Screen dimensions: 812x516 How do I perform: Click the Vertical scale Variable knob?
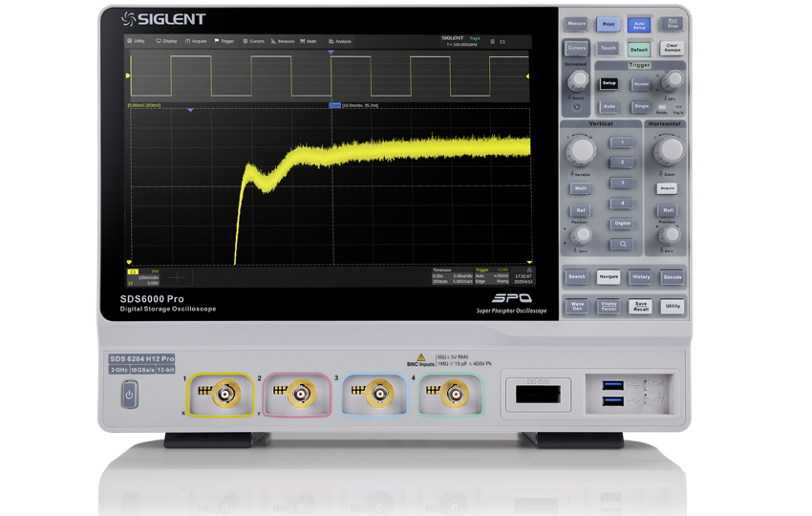(x=580, y=151)
